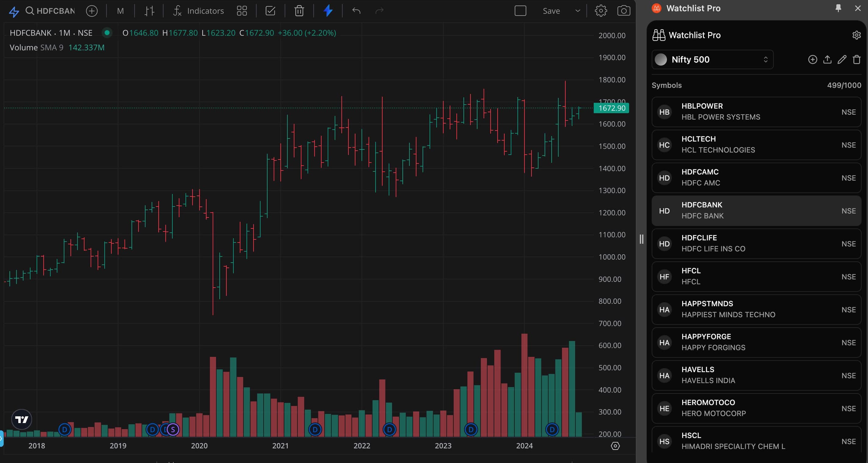The image size is (868, 463).
Task: Open the Nifty 500 watchlist dropdown
Action: point(712,60)
